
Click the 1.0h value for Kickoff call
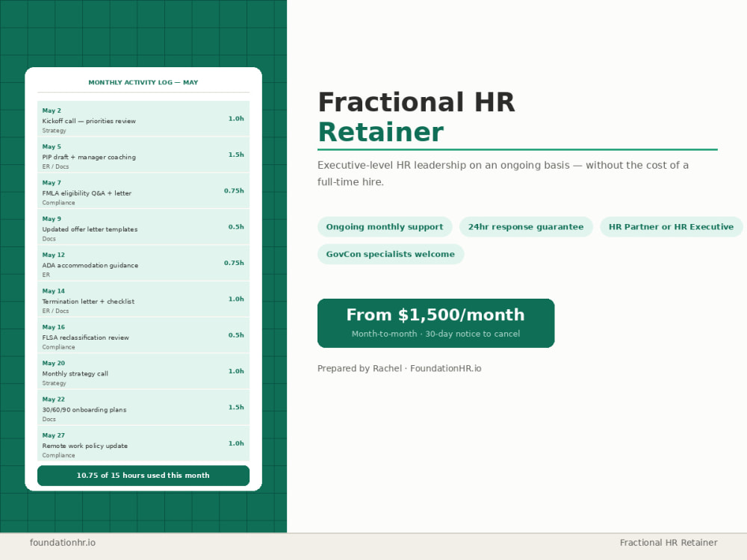click(236, 119)
